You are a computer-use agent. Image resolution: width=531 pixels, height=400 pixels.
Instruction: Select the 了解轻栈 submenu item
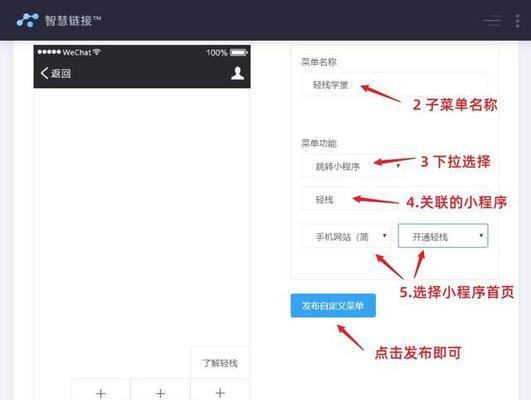tap(220, 363)
